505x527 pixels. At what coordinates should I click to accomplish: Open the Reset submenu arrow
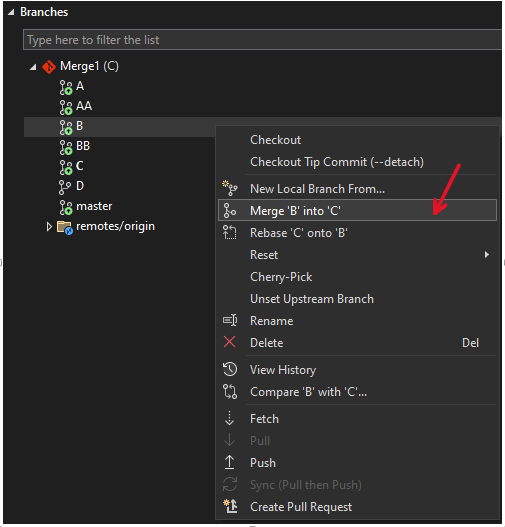(487, 255)
